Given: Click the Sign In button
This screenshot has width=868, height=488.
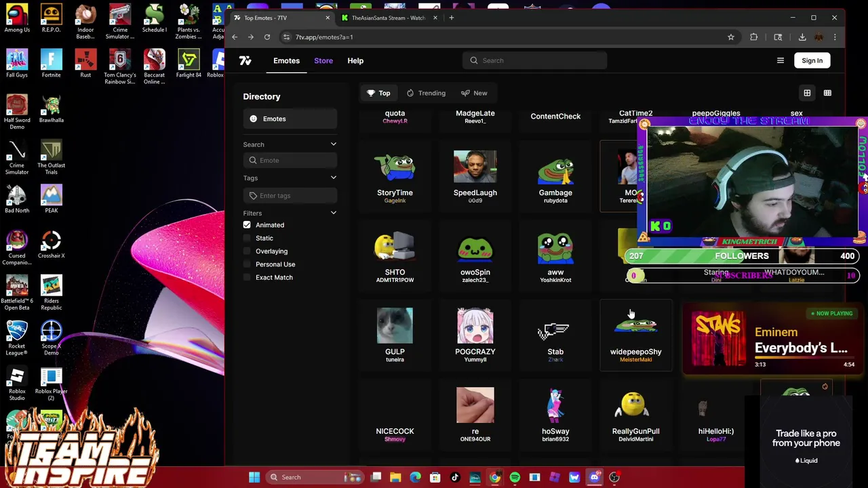Looking at the screenshot, I should click(x=812, y=60).
